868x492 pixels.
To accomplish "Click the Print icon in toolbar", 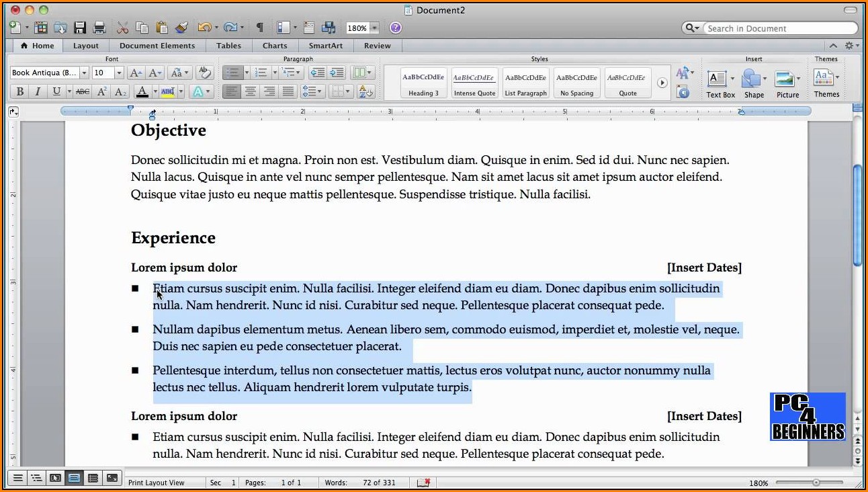I will (x=99, y=28).
